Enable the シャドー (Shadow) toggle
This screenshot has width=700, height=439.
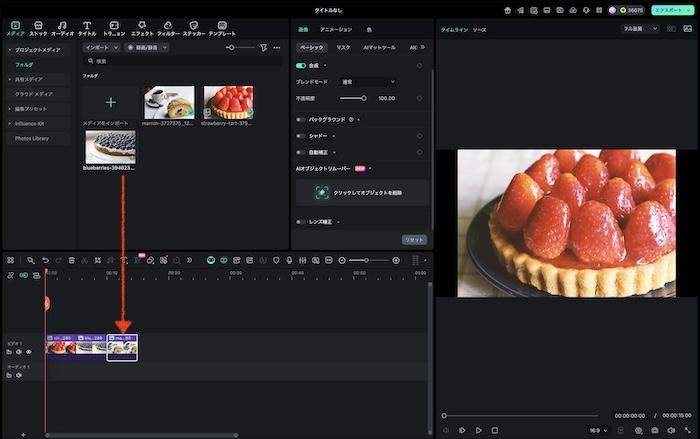(x=301, y=136)
